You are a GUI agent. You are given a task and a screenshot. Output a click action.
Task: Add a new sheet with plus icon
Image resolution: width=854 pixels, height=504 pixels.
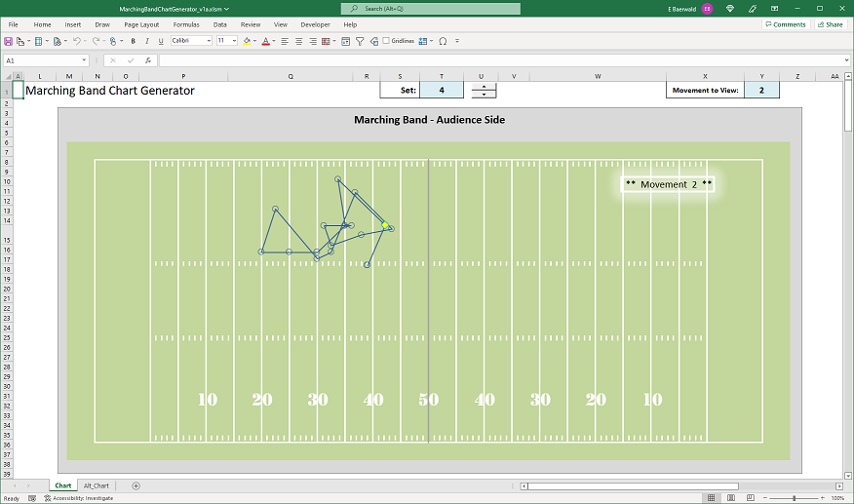coord(136,485)
